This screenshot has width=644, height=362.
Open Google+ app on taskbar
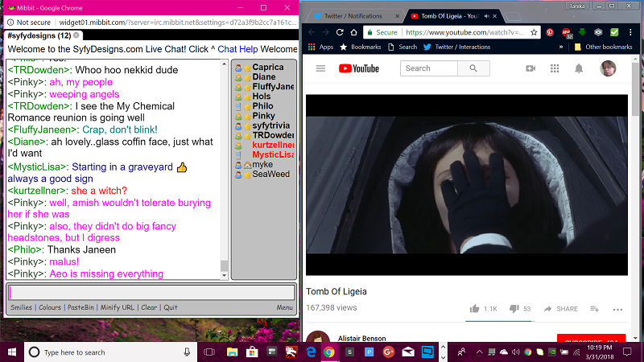tap(388, 352)
